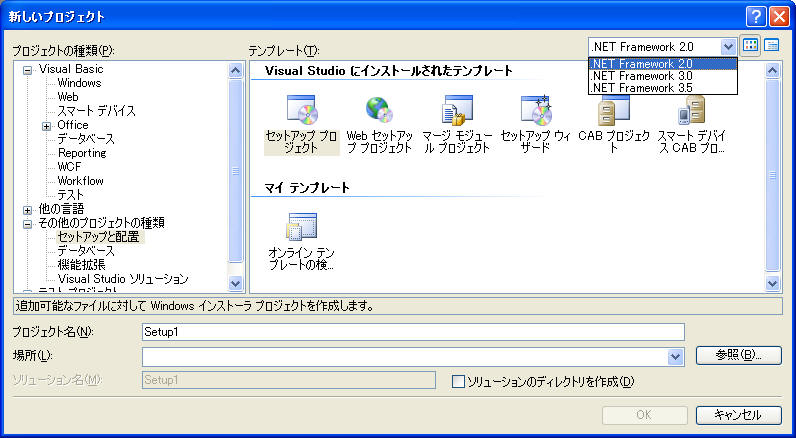The width and height of the screenshot is (796, 438).
Task: Choose .NET Framework 2.0 from list
Action: [662, 63]
